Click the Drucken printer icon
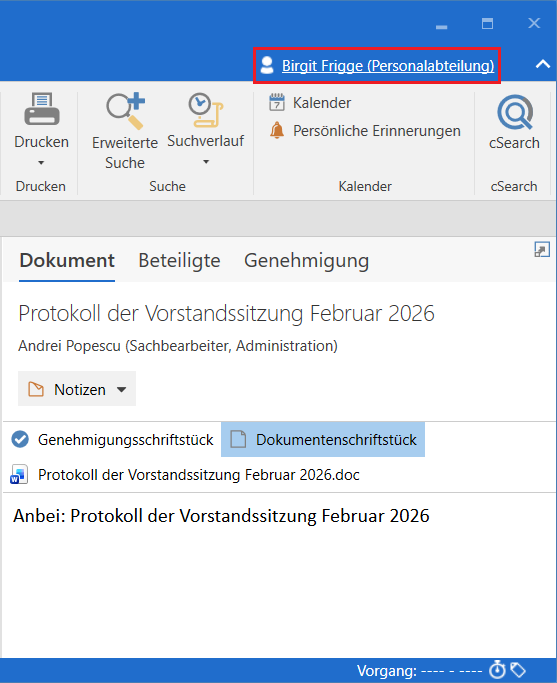 point(41,109)
